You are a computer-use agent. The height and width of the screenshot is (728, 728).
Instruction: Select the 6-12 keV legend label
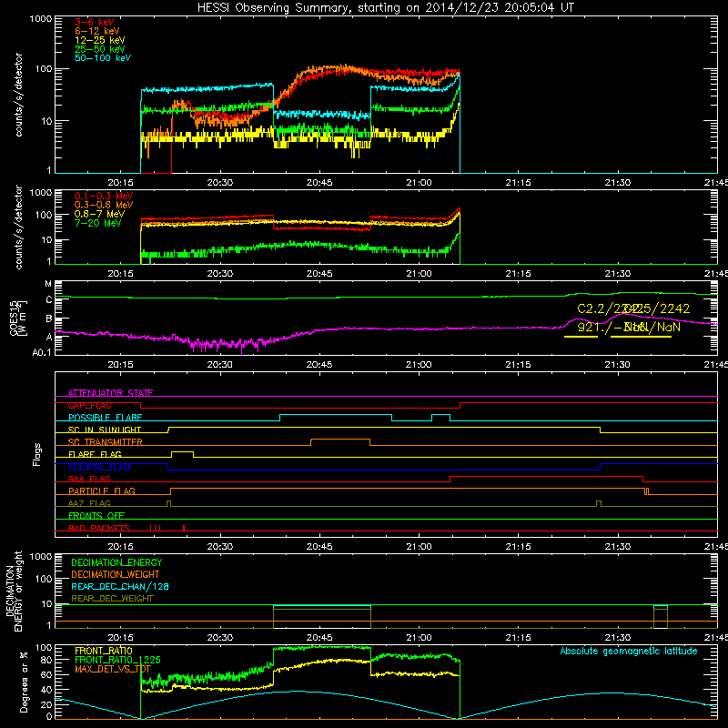(x=97, y=31)
